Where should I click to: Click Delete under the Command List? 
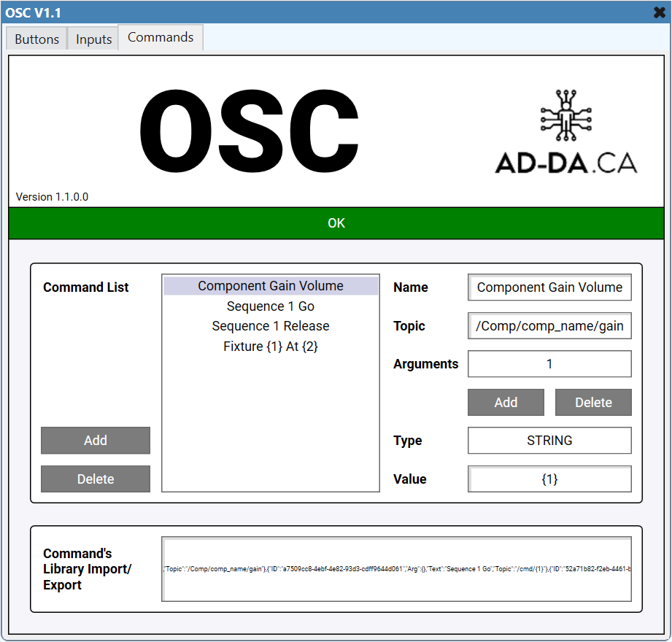point(95,479)
